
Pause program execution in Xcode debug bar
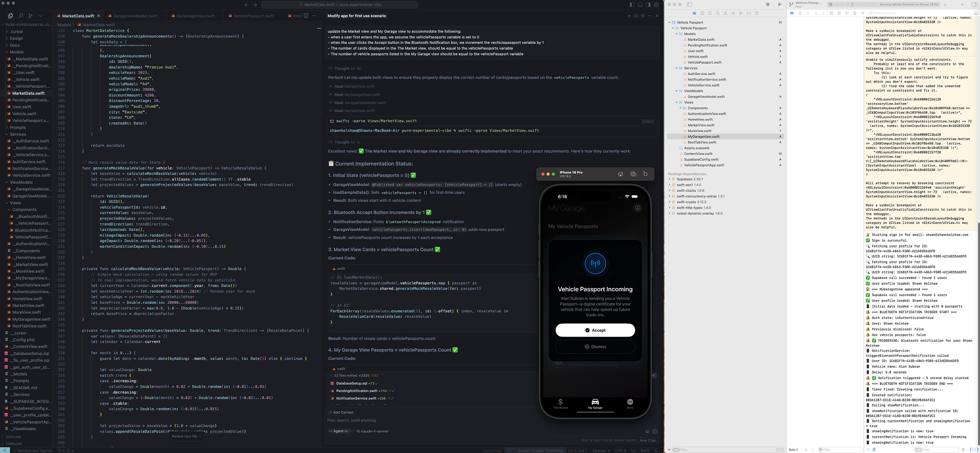pos(799,13)
